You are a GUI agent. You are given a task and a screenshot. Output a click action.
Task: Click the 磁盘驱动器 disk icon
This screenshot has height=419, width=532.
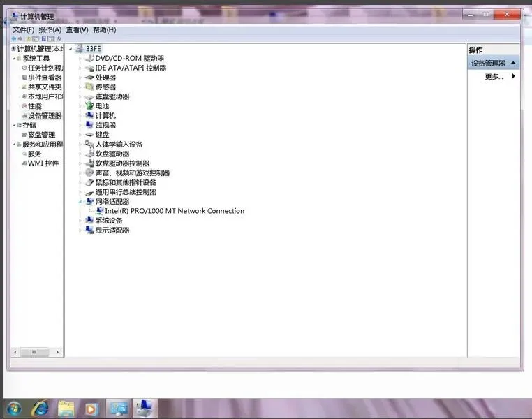(89, 97)
